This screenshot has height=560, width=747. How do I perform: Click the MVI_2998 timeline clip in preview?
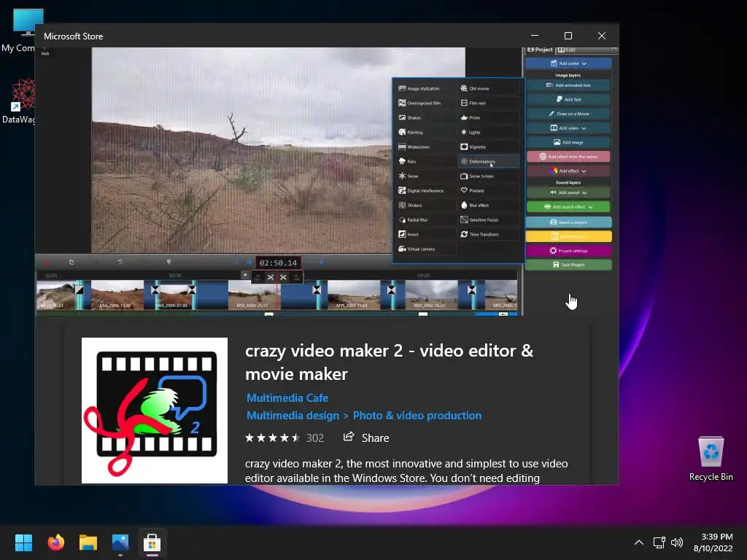click(x=117, y=295)
